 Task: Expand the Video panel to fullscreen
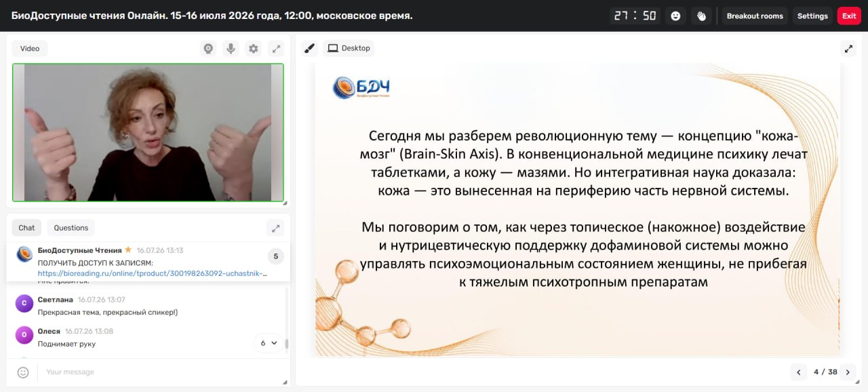pyautogui.click(x=276, y=48)
